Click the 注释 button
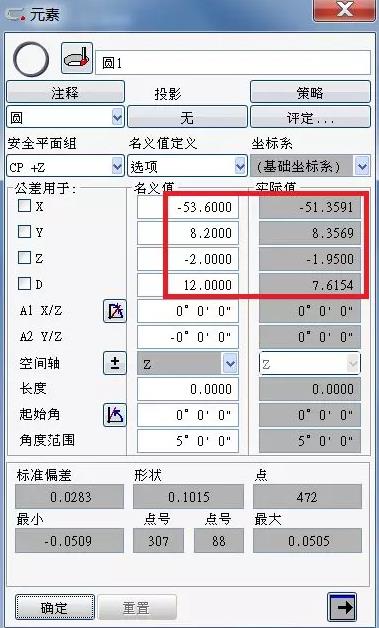379x628 pixels. coord(65,92)
